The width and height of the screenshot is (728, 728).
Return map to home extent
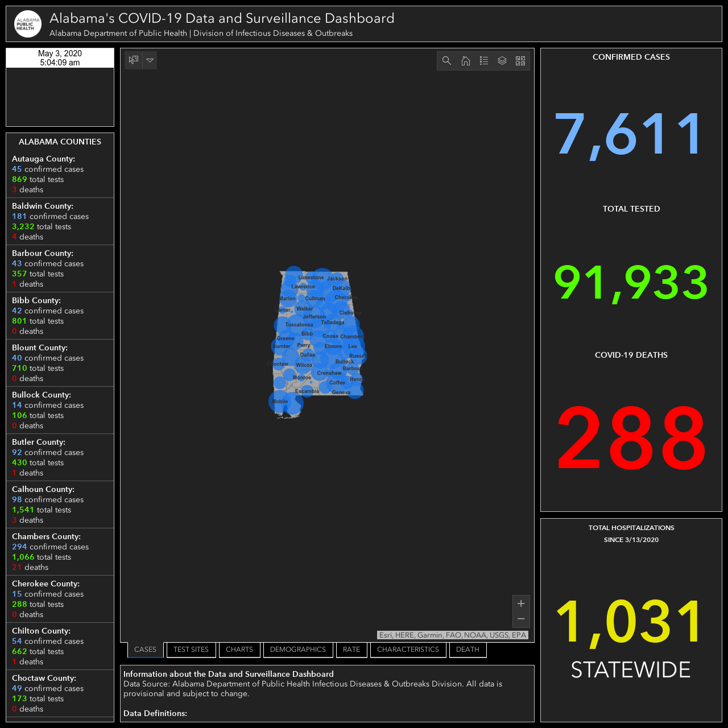(466, 61)
